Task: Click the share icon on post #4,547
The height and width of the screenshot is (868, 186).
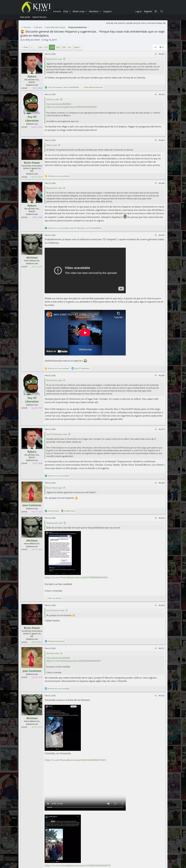Action: coord(156,429)
